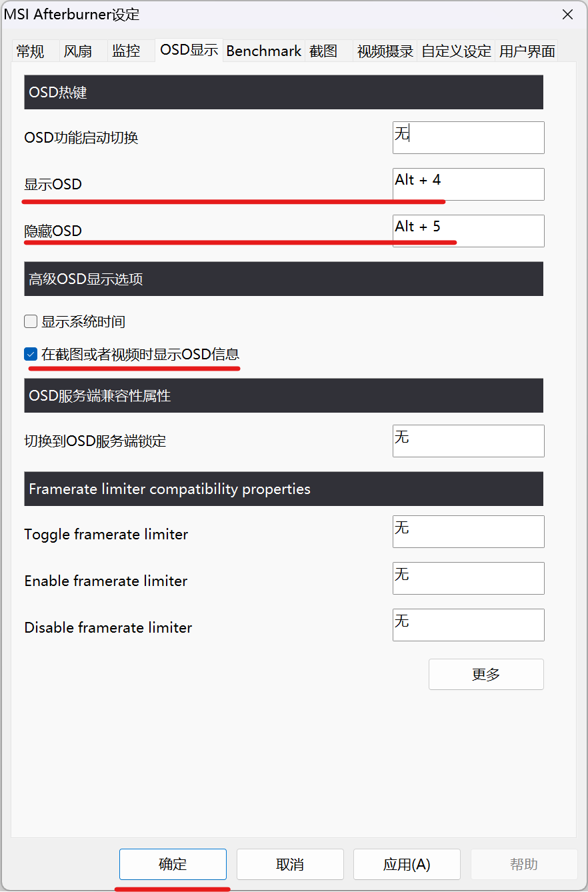Click the 显示OSD hotkey field
This screenshot has height=892, width=588.
coord(468,184)
